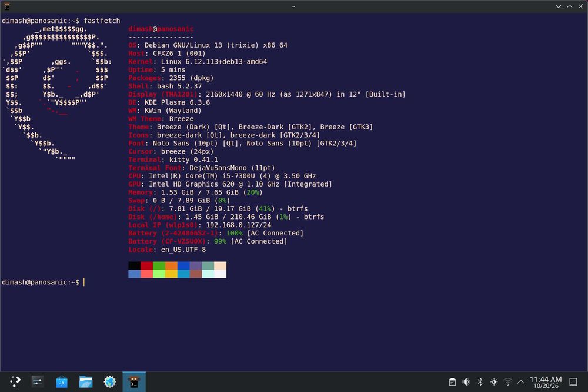Image resolution: width=588 pixels, height=392 pixels.
Task: Expand the hidden system tray icons arrow
Action: click(521, 382)
